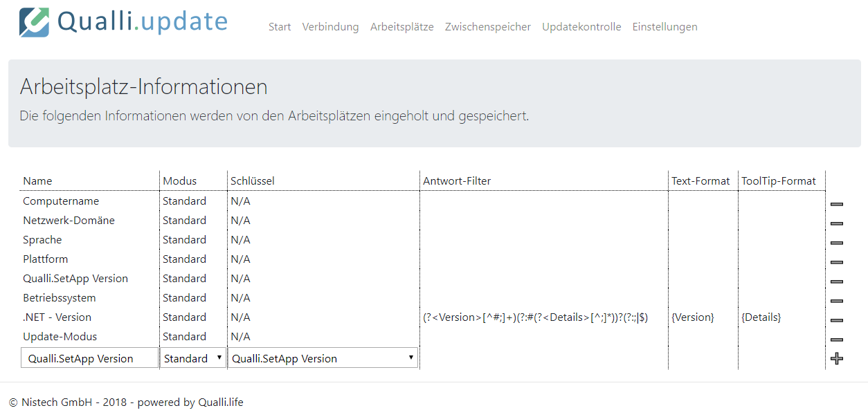Click the Arbeitsplatz-Informationen heading
Image resolution: width=868 pixels, height=417 pixels.
(x=144, y=87)
